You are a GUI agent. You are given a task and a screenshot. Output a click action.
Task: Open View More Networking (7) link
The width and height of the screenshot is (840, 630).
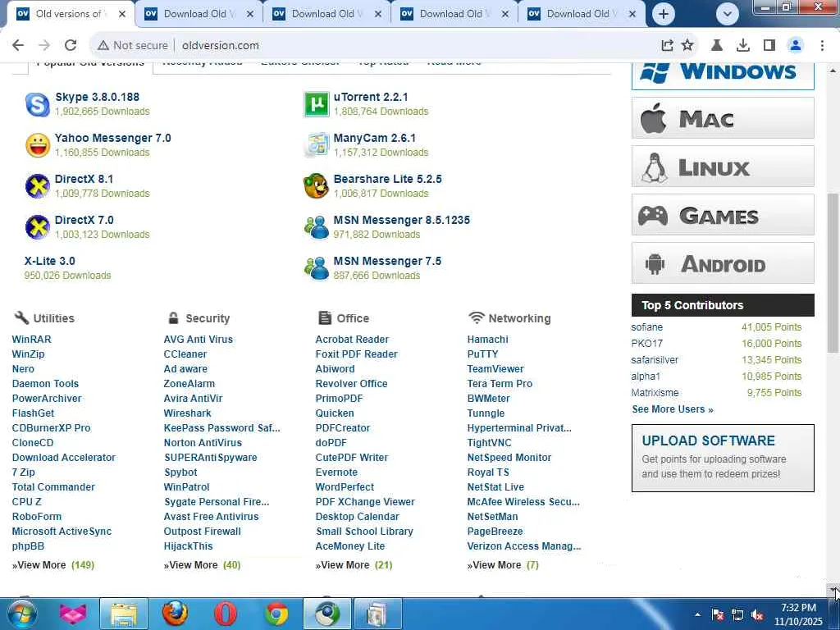tap(503, 565)
